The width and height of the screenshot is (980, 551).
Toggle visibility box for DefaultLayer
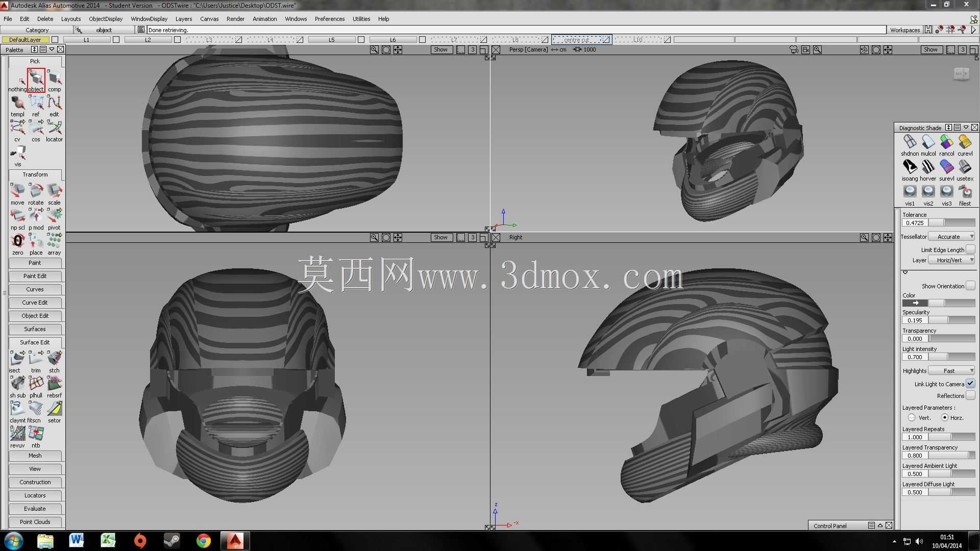pyautogui.click(x=55, y=39)
